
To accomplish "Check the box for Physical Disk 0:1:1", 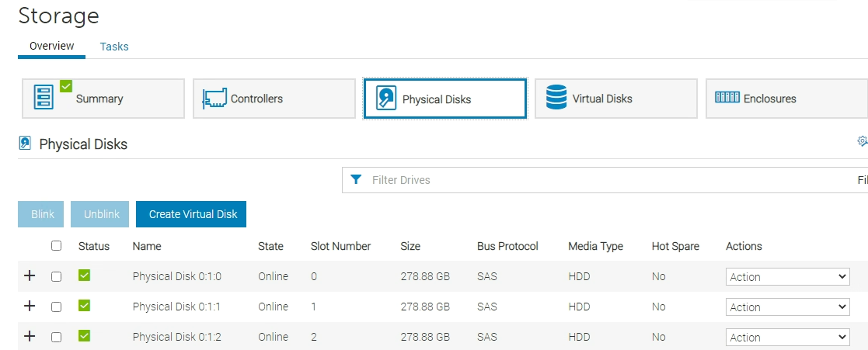I will pos(56,307).
